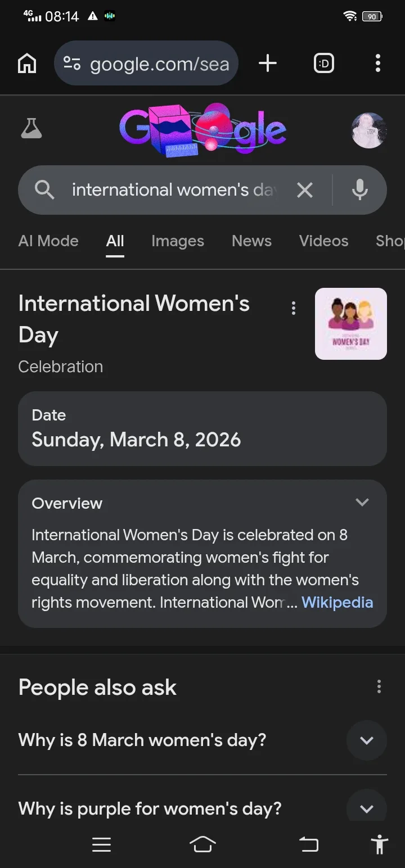Clear the search query with X

coord(305,191)
